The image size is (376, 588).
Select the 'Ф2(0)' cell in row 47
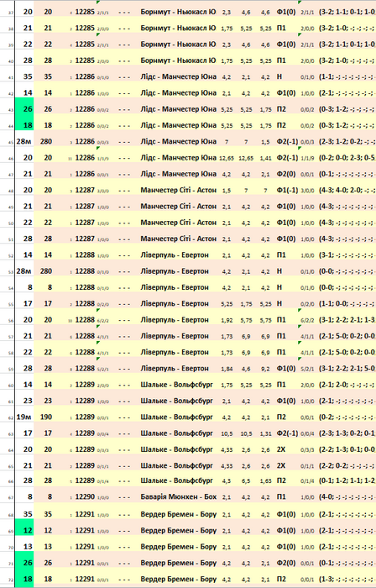286,174
